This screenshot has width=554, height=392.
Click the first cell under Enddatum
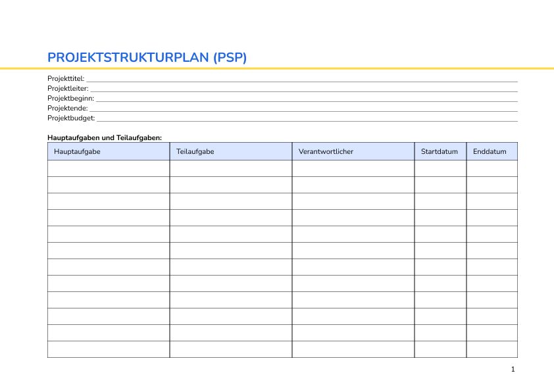click(491, 168)
